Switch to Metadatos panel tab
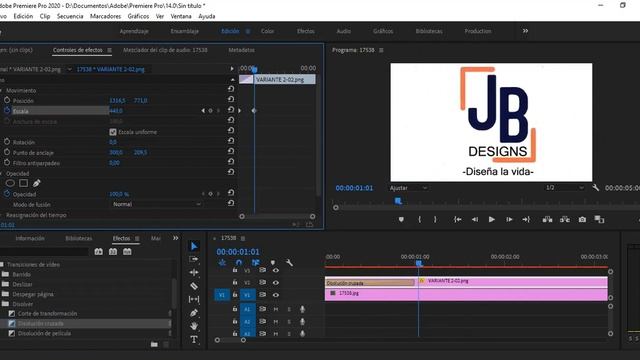Image resolution: width=640 pixels, height=360 pixels. (241, 50)
